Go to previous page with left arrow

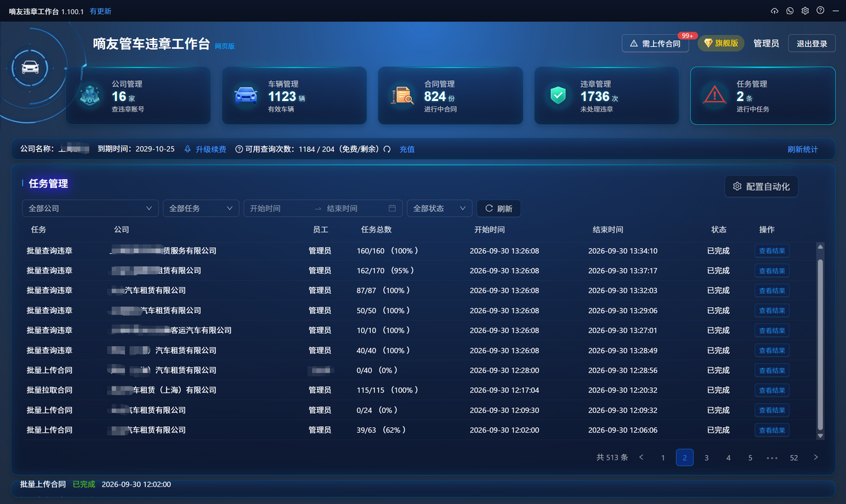641,457
